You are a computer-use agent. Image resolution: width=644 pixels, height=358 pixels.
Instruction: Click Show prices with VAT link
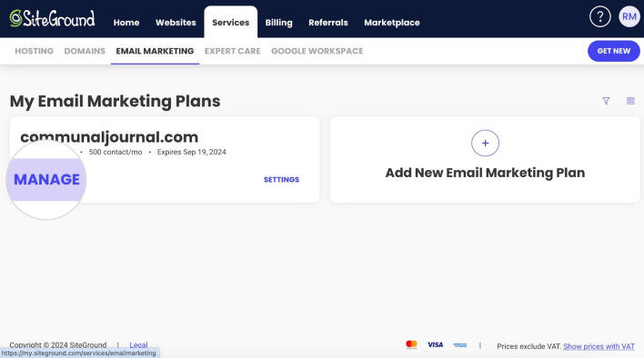599,346
